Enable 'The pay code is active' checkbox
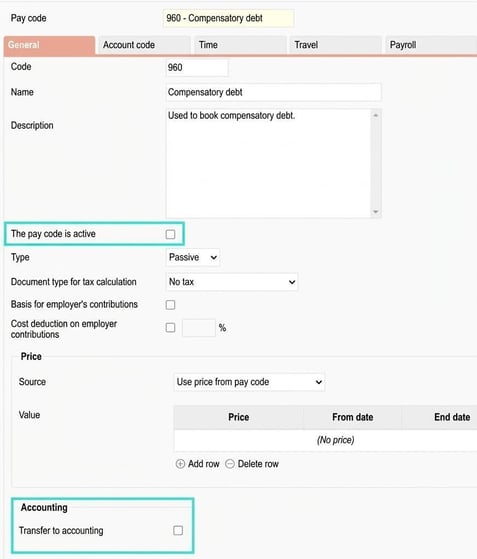The image size is (477, 559). tap(170, 234)
